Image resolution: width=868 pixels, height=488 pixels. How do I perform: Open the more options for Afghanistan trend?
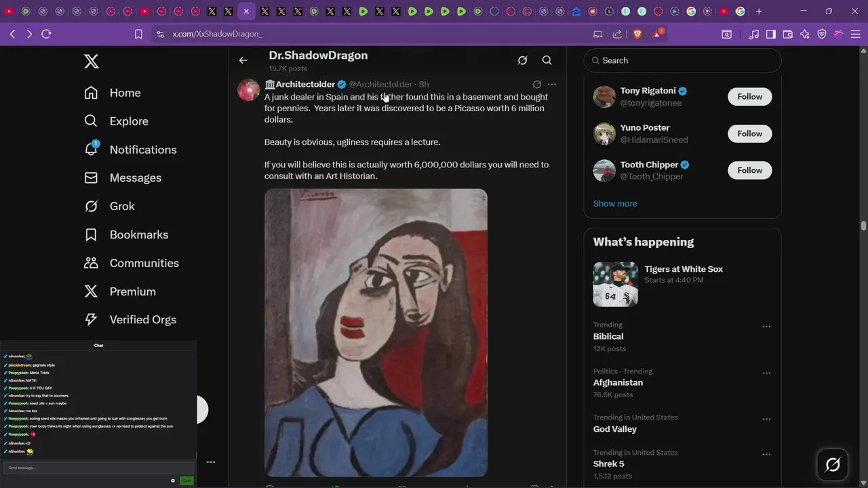766,373
